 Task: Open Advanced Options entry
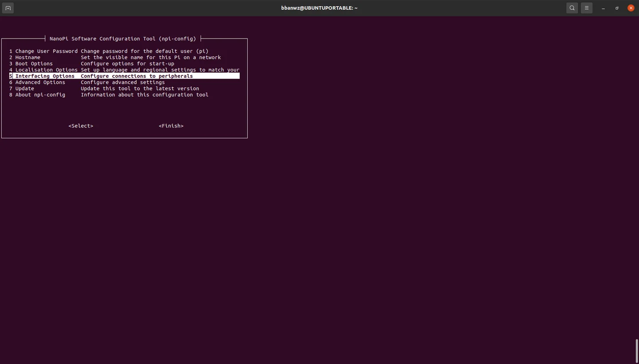124,82
